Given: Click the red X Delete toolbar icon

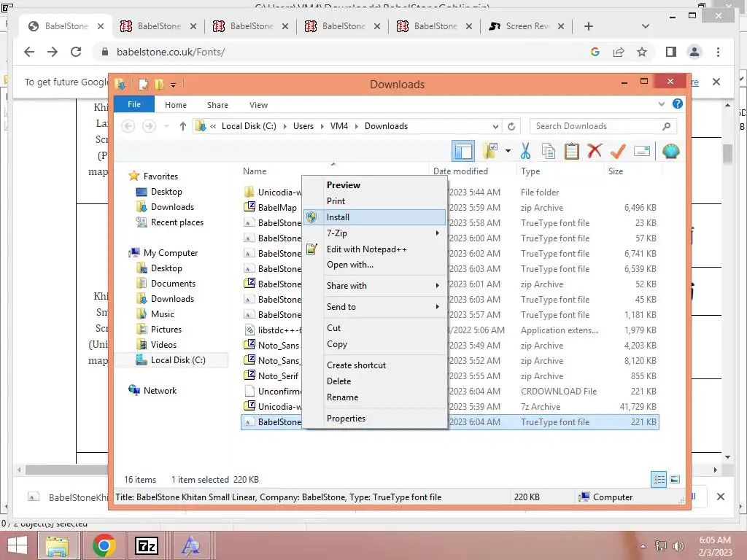Looking at the screenshot, I should point(595,152).
